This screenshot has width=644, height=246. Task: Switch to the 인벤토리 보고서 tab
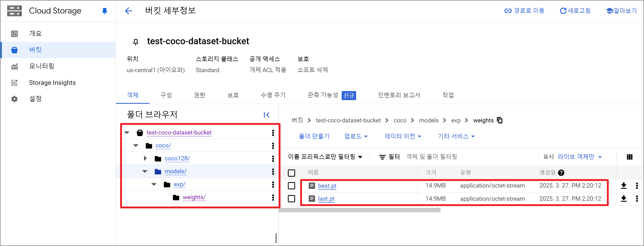point(399,95)
